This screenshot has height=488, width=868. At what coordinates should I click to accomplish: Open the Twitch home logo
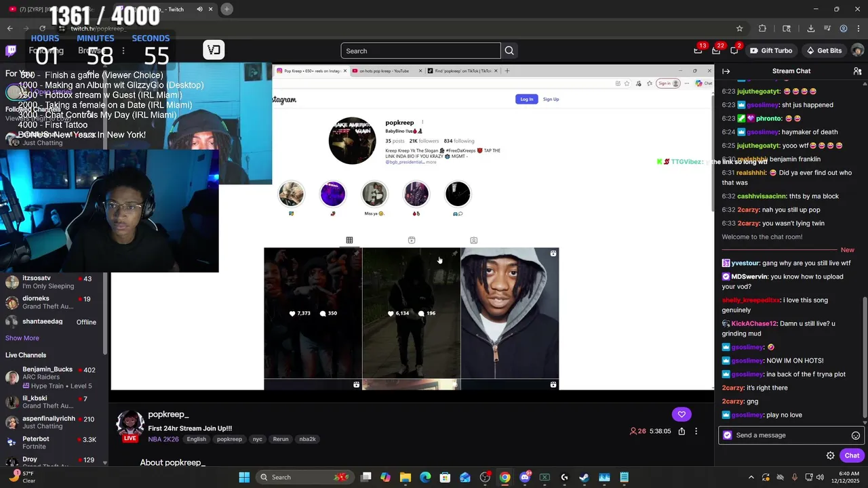[x=11, y=50]
